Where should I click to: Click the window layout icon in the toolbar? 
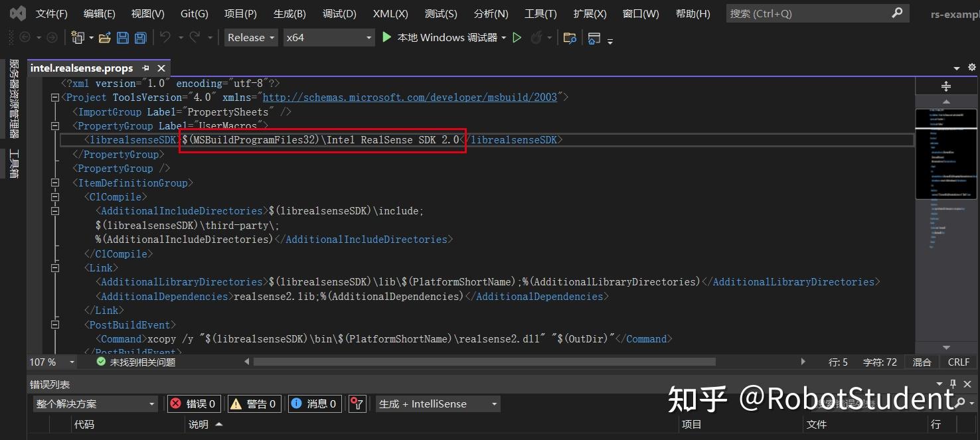[x=594, y=38]
